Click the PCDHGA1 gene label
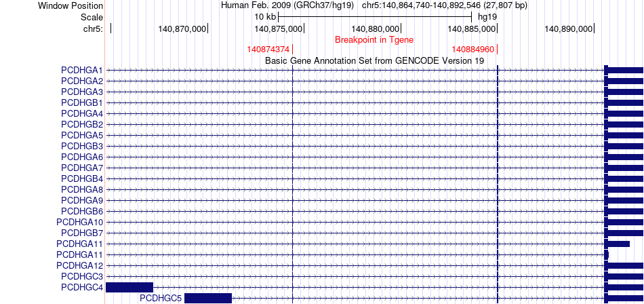Viewport: 644px width, 304px height. coord(81,70)
